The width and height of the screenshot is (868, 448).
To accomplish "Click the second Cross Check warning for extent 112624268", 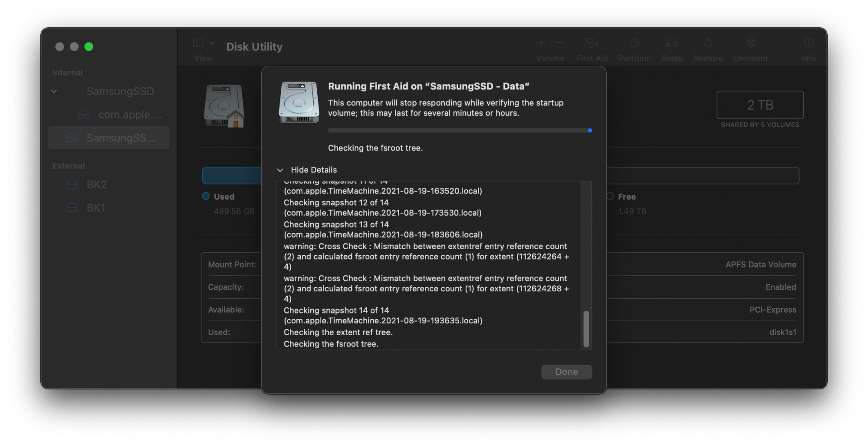I will [x=427, y=289].
